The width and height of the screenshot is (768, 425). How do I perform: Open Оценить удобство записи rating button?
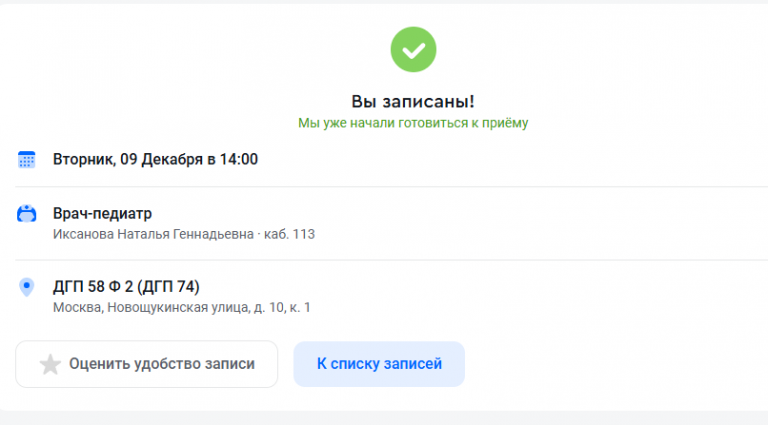point(146,364)
